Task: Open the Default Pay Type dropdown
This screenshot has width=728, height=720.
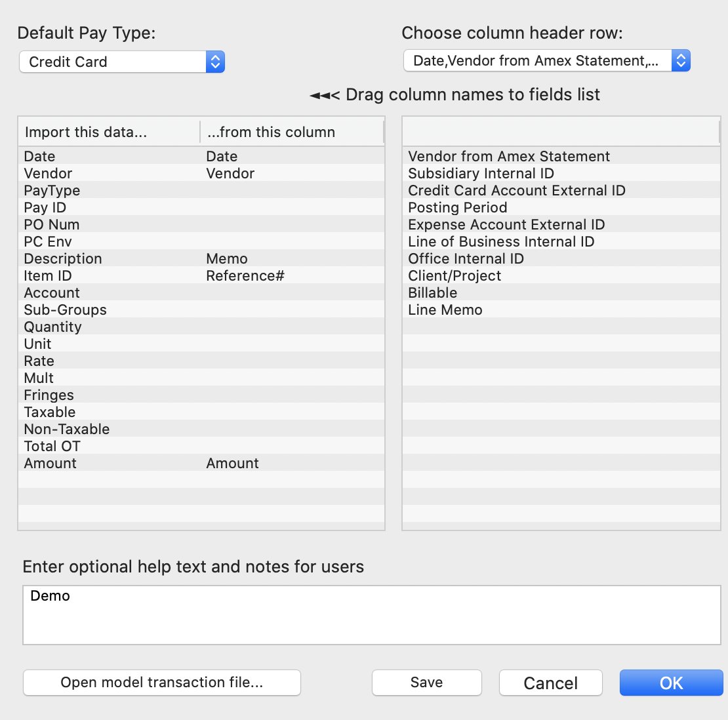Action: click(121, 62)
